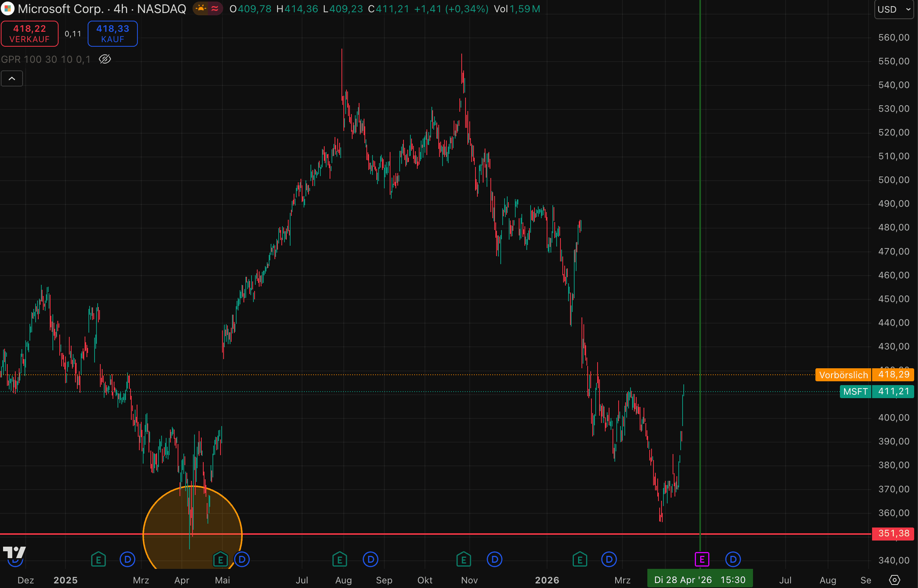918x588 pixels.
Task: Click the dividend marker near September
Action: pyautogui.click(x=370, y=560)
